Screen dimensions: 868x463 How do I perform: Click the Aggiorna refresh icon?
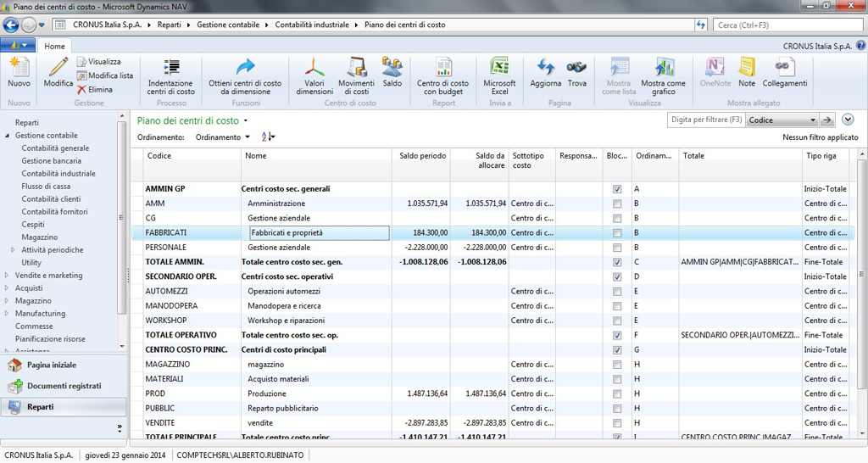point(545,69)
